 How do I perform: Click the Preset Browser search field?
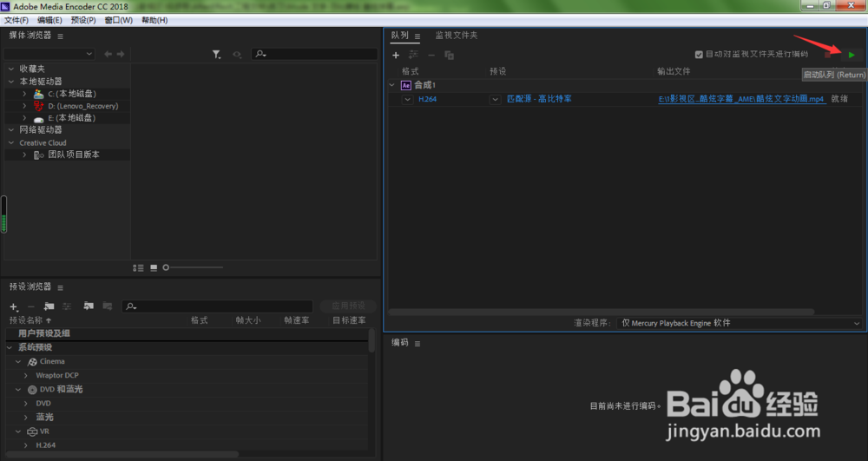pos(217,306)
